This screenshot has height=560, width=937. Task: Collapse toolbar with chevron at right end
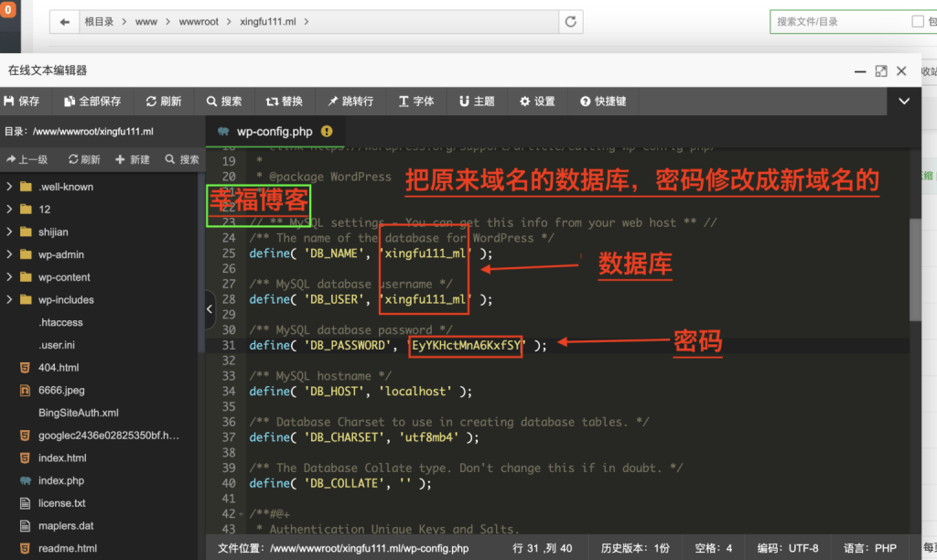click(904, 101)
